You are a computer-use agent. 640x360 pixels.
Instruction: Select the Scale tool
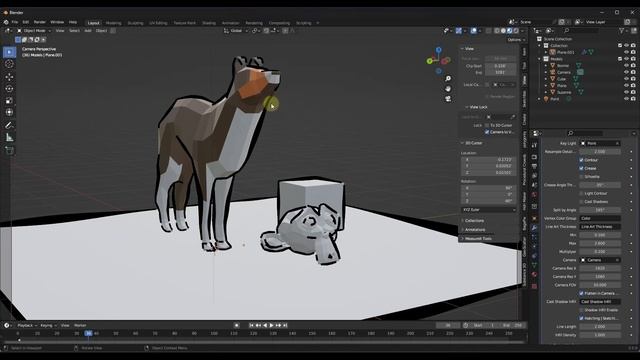(9, 100)
